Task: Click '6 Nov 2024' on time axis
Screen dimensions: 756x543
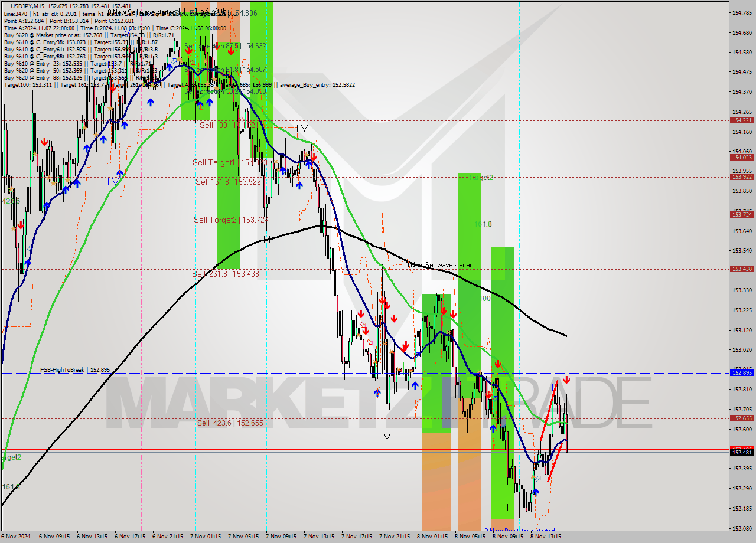Action: click(17, 537)
